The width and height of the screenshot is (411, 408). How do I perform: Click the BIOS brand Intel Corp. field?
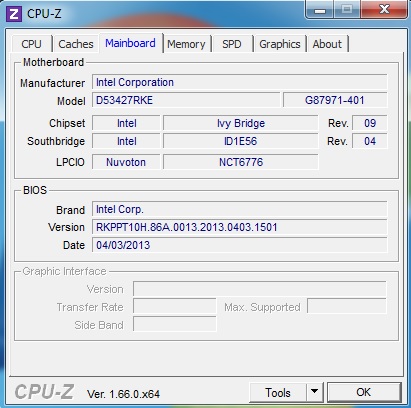240,209
